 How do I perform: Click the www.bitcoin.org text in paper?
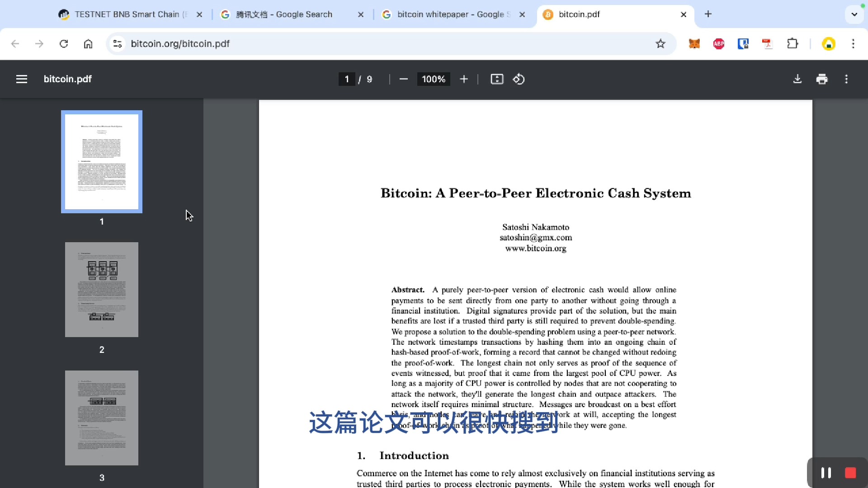(x=536, y=249)
